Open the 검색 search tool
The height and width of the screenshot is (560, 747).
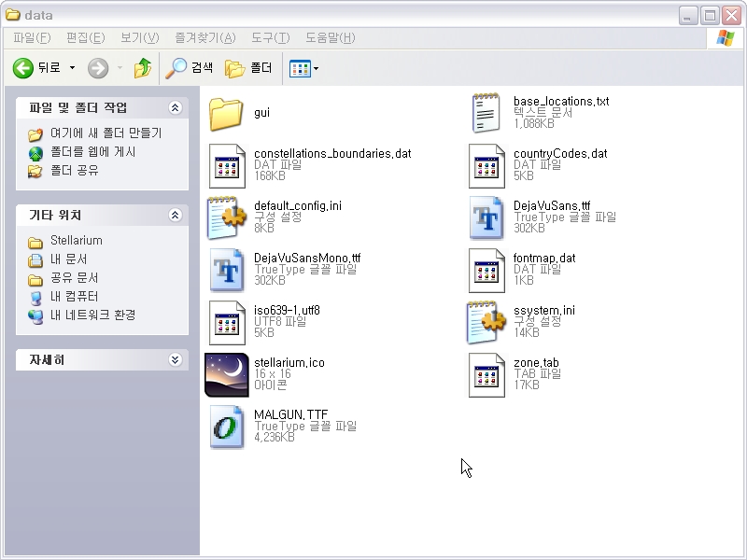click(190, 68)
